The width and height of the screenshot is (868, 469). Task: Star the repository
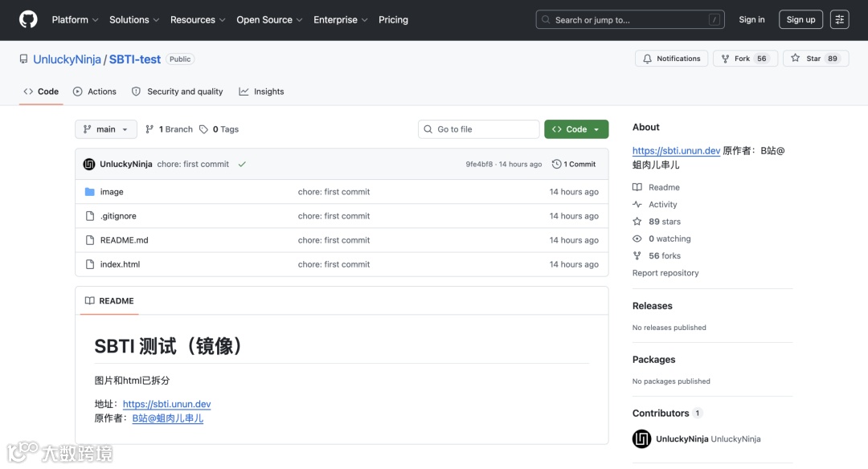pos(816,58)
